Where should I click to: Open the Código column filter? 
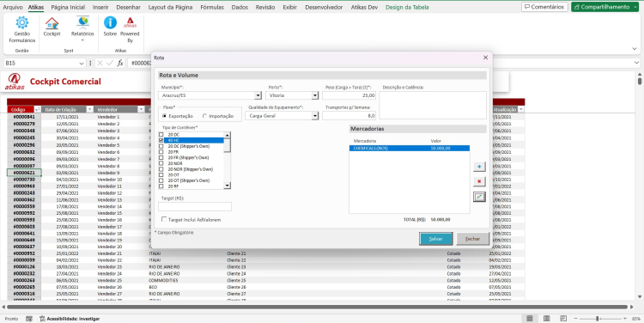pyautogui.click(x=38, y=110)
